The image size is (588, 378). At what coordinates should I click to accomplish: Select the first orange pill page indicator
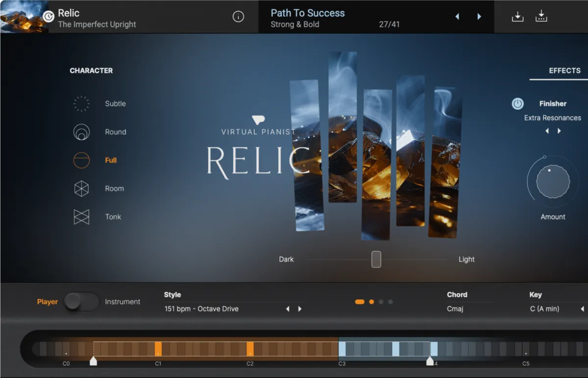pyautogui.click(x=360, y=302)
